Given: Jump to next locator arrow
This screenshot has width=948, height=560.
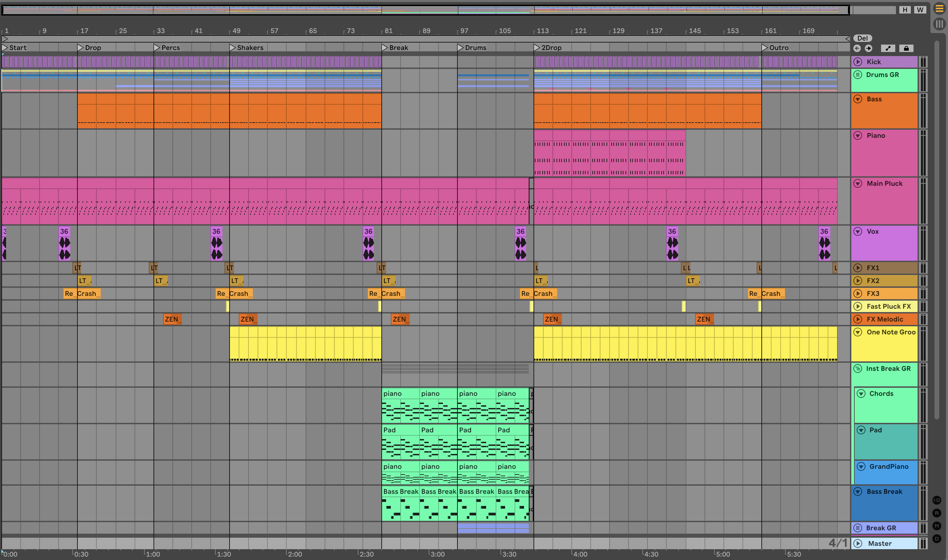Looking at the screenshot, I should [x=868, y=48].
